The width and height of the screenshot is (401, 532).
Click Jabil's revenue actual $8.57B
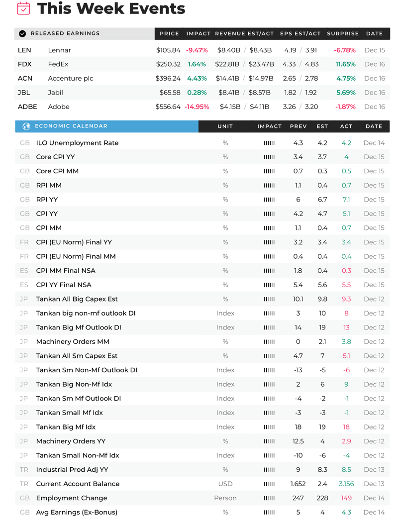[x=260, y=93]
